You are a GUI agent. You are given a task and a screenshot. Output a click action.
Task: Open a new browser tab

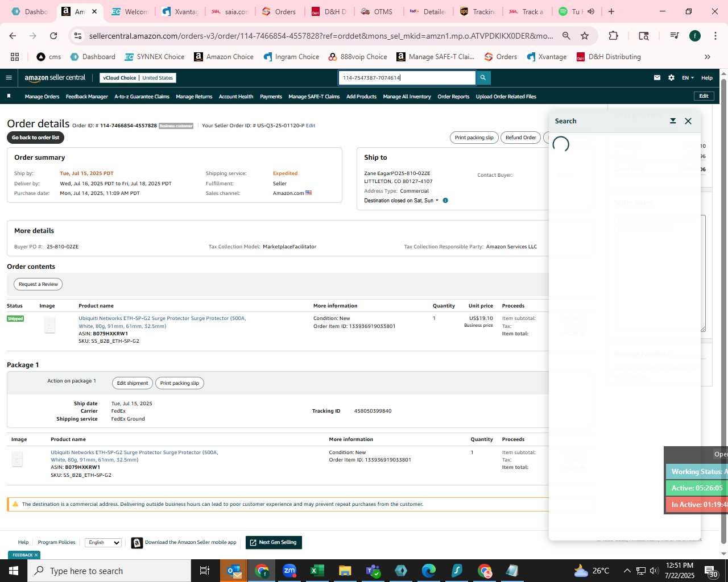[611, 11]
